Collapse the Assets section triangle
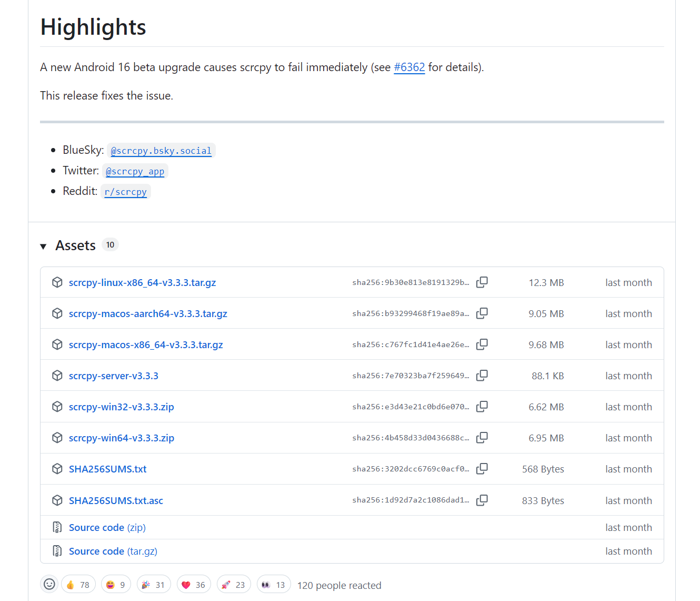The height and width of the screenshot is (601, 700). click(44, 246)
